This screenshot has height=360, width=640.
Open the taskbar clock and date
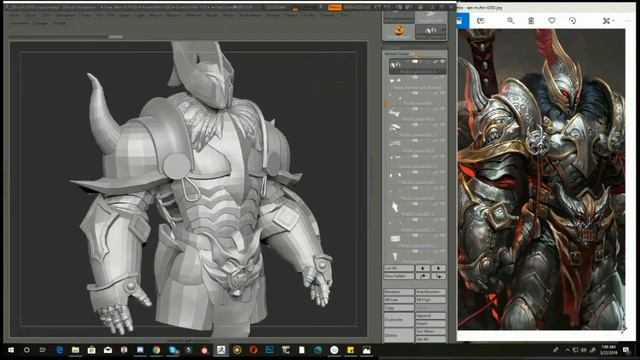pos(608,350)
